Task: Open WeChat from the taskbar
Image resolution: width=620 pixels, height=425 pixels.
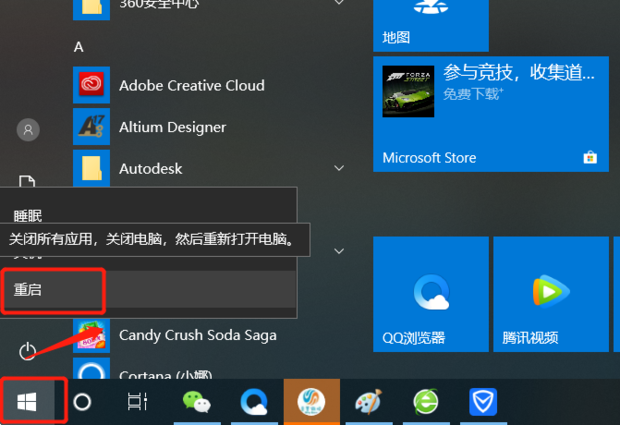Action: click(196, 402)
